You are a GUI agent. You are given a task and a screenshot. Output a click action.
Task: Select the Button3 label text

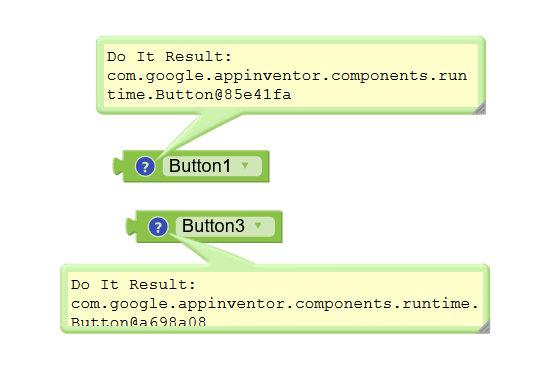(x=213, y=226)
